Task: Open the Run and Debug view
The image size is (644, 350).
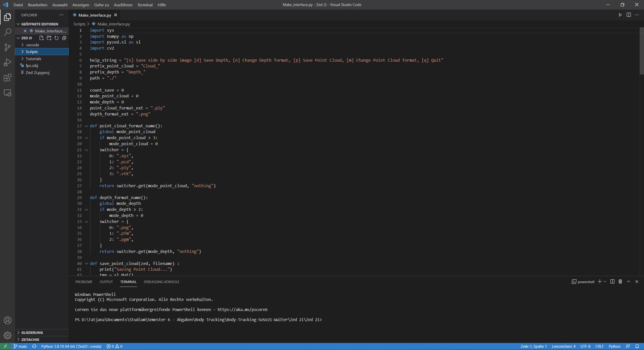Action: tap(8, 62)
